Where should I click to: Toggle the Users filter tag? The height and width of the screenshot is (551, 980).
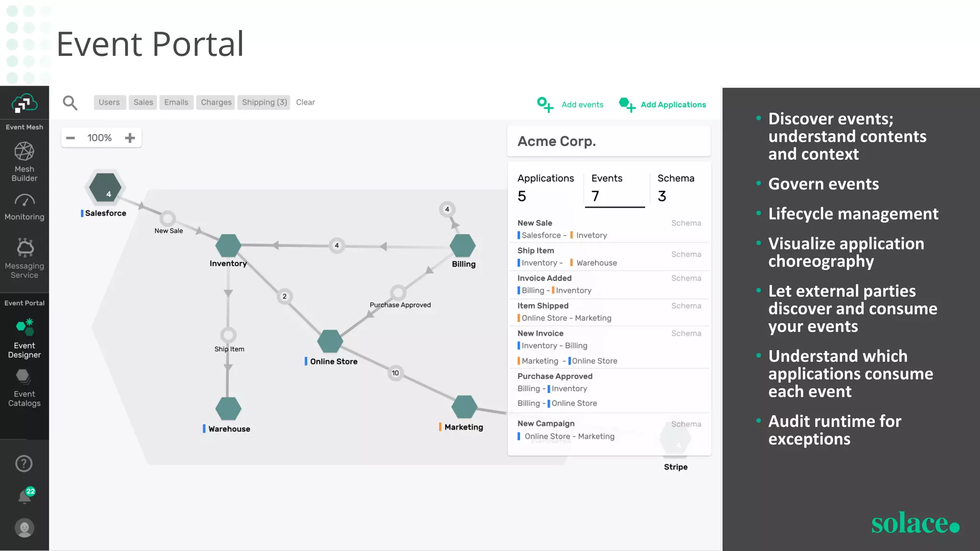pos(109,102)
